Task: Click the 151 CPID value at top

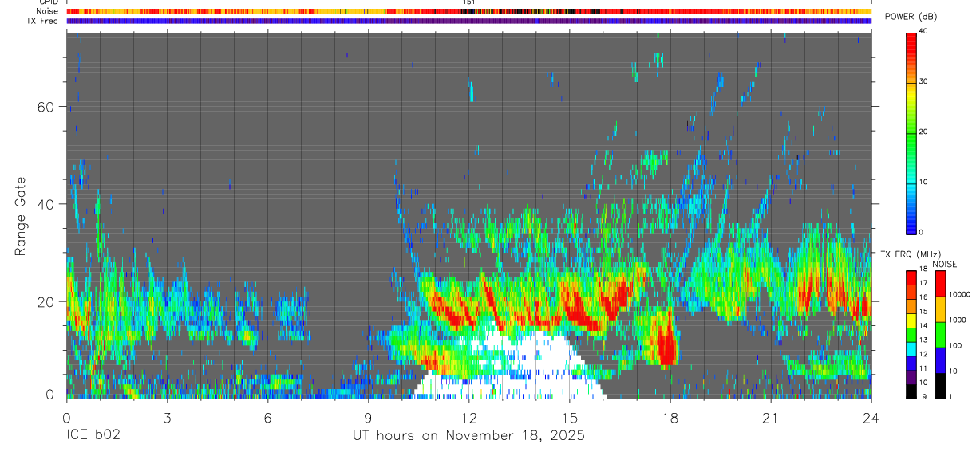Action: coord(468,2)
